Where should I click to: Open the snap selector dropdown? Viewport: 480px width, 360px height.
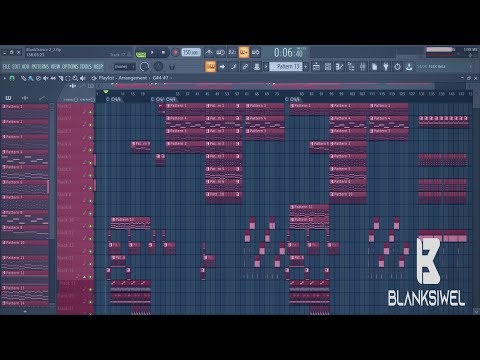coord(124,67)
